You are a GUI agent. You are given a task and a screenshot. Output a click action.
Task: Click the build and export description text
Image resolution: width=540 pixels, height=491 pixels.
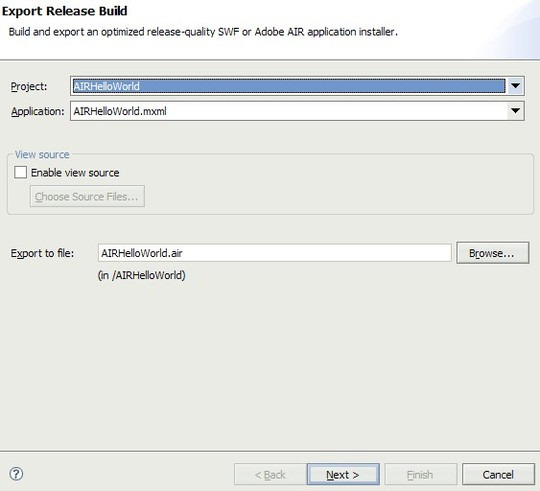203,32
